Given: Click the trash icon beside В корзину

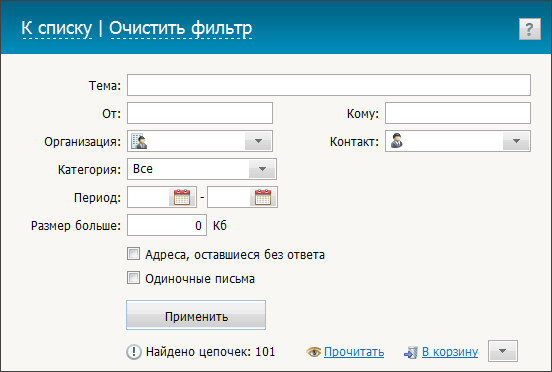Looking at the screenshot, I should click(x=411, y=352).
